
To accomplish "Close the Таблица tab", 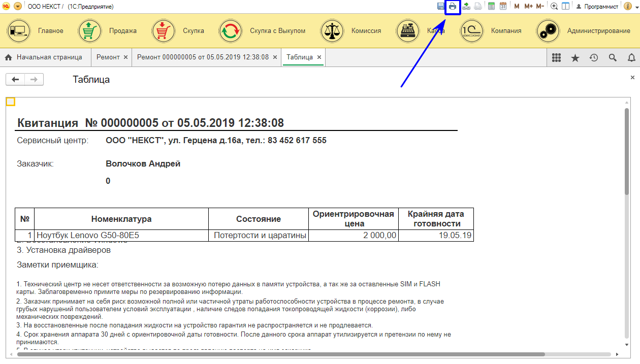I will 319,57.
